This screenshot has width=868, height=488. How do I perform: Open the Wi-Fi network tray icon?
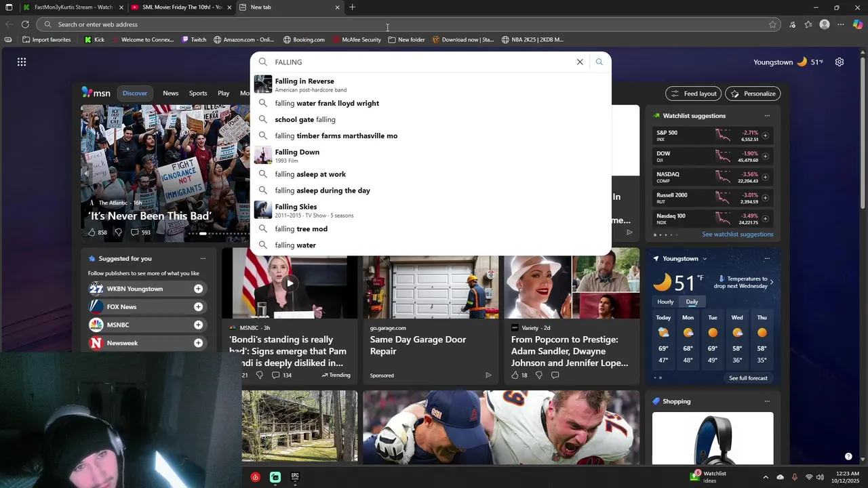[808, 477]
